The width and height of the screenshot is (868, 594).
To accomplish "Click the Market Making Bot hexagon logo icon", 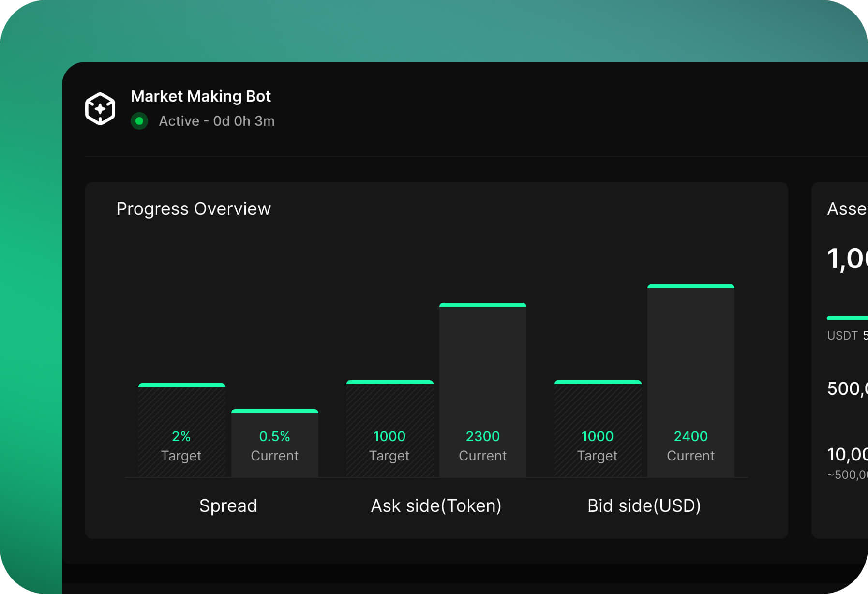I will [x=100, y=108].
